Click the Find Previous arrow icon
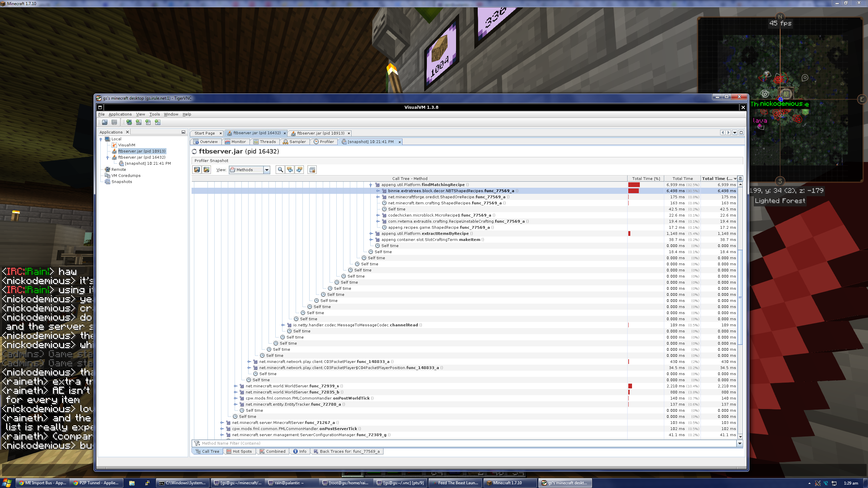 (x=290, y=170)
